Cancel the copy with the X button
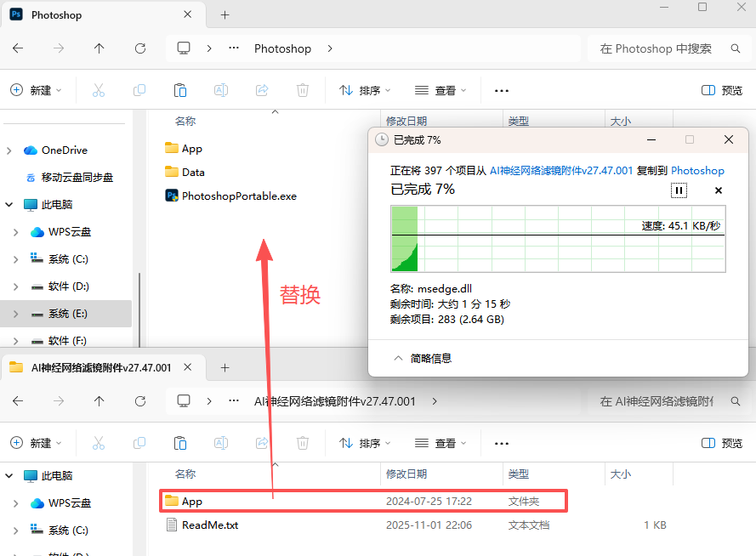 coord(718,190)
